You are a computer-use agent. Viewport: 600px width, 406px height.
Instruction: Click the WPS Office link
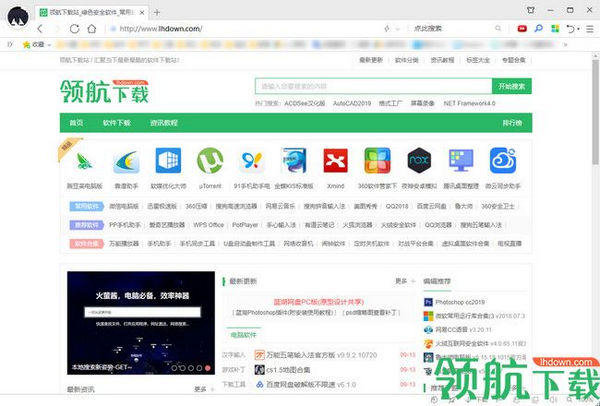click(208, 225)
